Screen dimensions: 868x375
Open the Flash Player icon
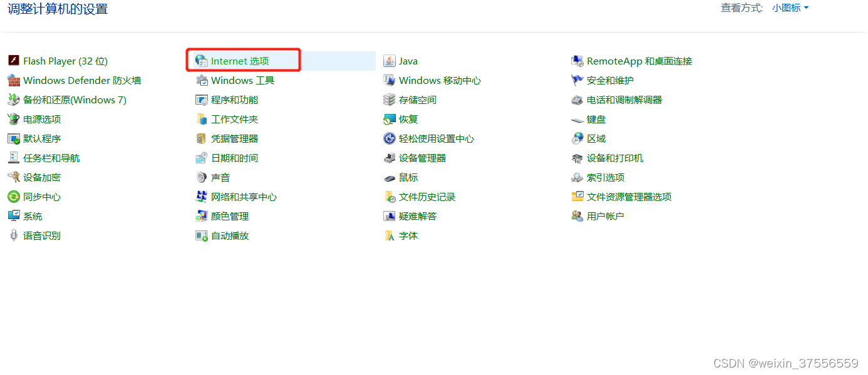coord(13,61)
